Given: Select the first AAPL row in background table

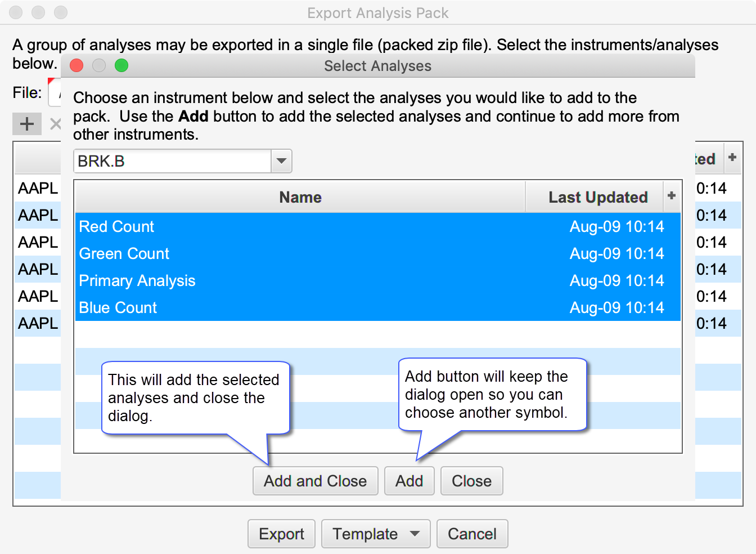Looking at the screenshot, I should click(x=38, y=188).
